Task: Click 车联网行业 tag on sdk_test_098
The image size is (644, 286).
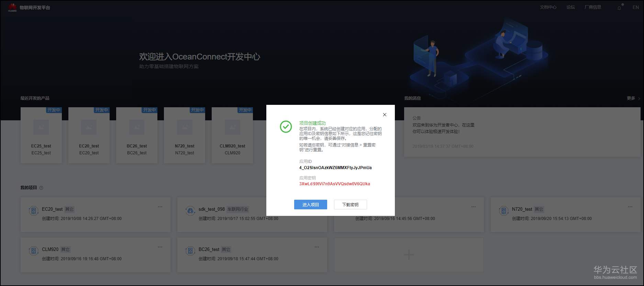Action: pyautogui.click(x=238, y=209)
